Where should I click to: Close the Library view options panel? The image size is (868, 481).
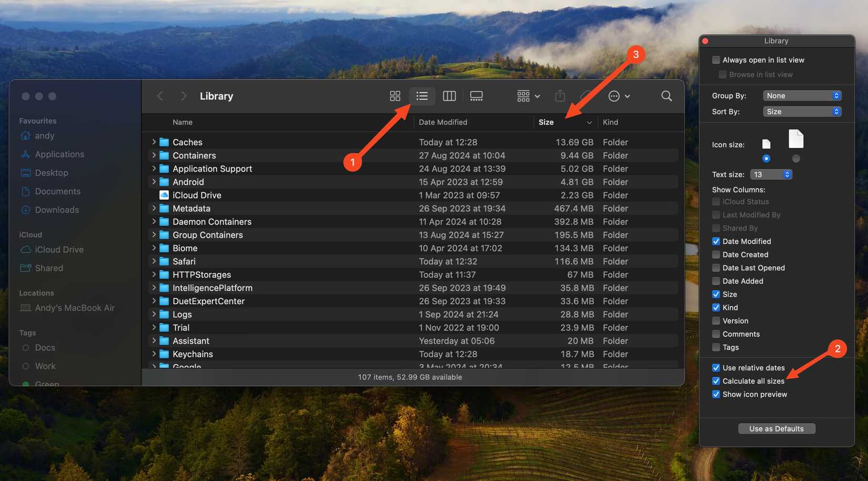[x=705, y=41]
